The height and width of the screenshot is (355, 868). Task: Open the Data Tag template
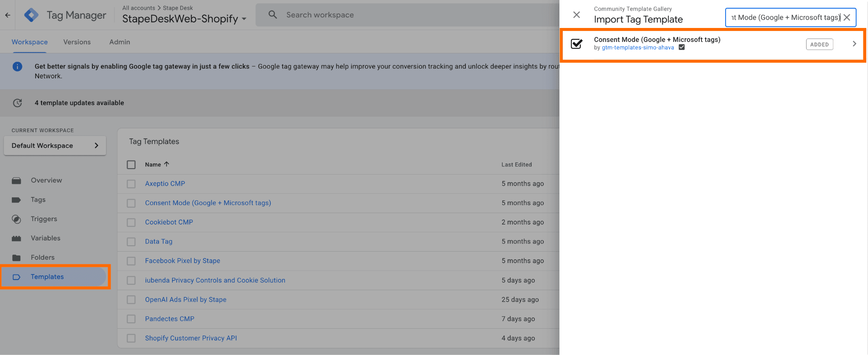tap(159, 241)
